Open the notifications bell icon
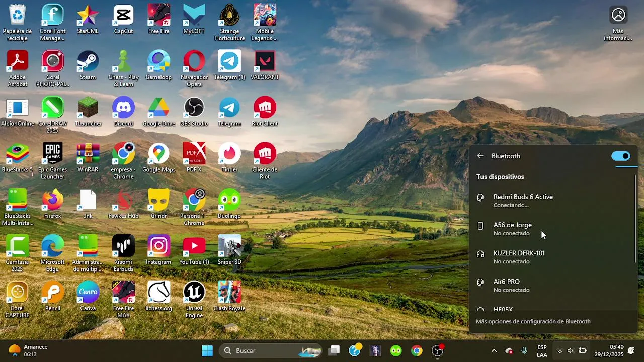The width and height of the screenshot is (644, 362). coord(631,350)
